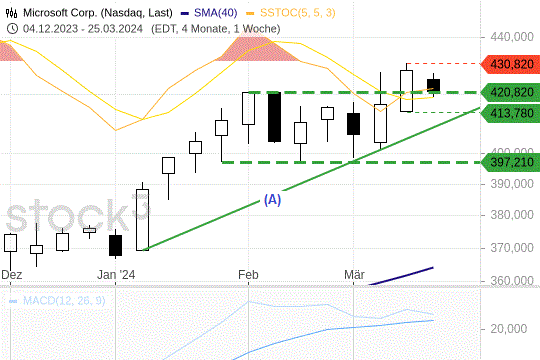The height and width of the screenshot is (360, 540).
Task: Select the 397,210 support level tag
Action: tap(510, 162)
